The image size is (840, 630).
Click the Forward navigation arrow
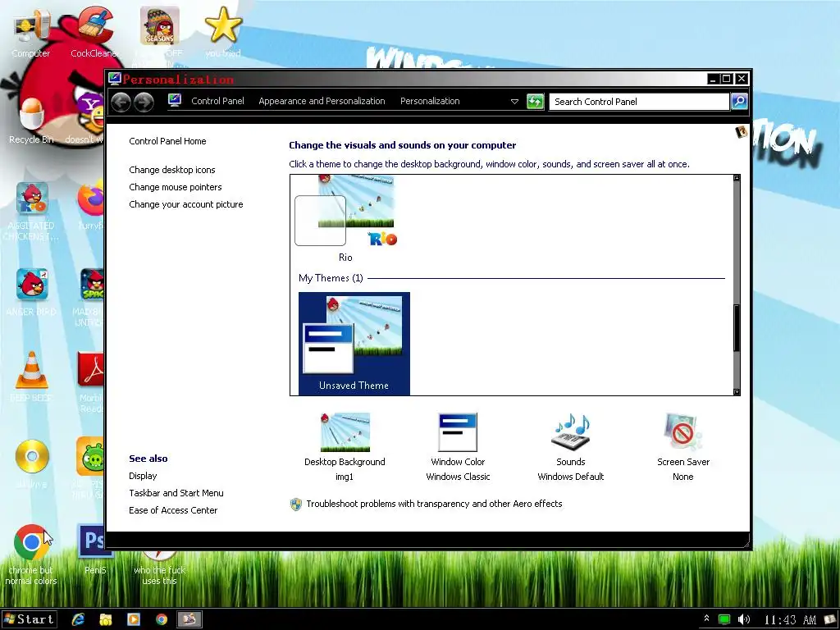(144, 102)
